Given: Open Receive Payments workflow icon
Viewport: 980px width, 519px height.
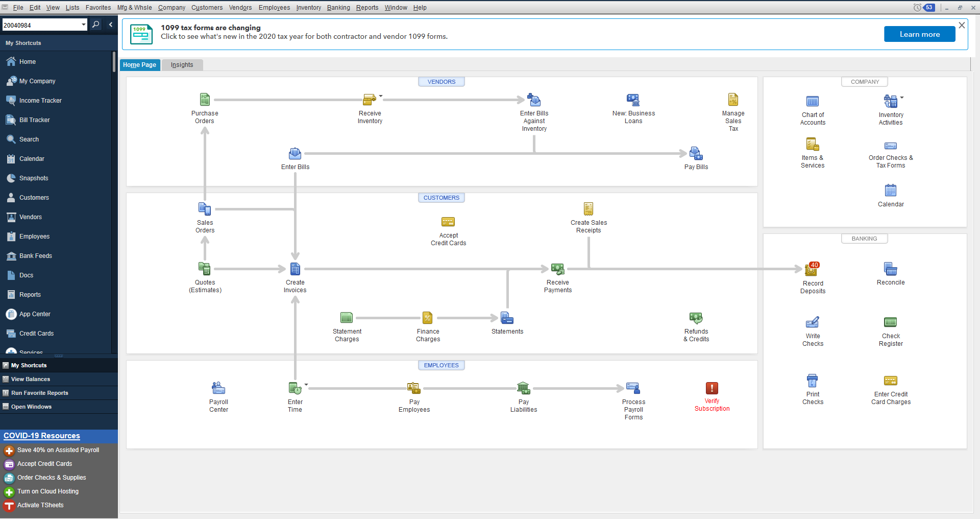Looking at the screenshot, I should [557, 269].
